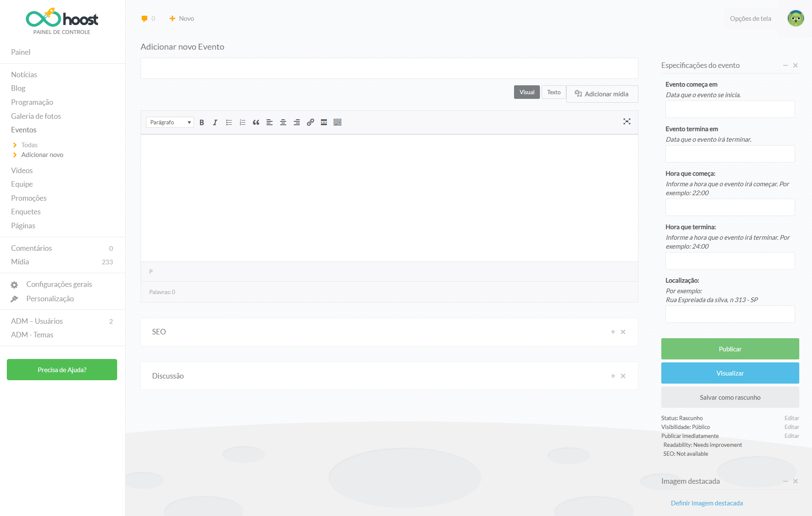Switch to the Texto editor tab

(x=554, y=93)
